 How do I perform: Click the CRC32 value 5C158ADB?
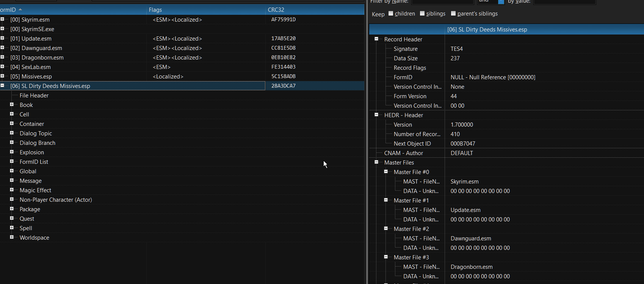pyautogui.click(x=284, y=76)
